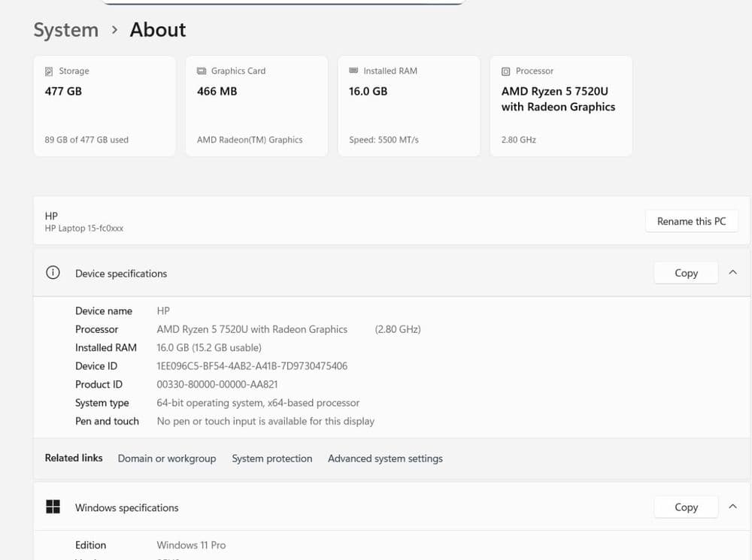Screen dimensions: 752x560
Task: Open Domain or workgroup link
Action: tap(167, 459)
